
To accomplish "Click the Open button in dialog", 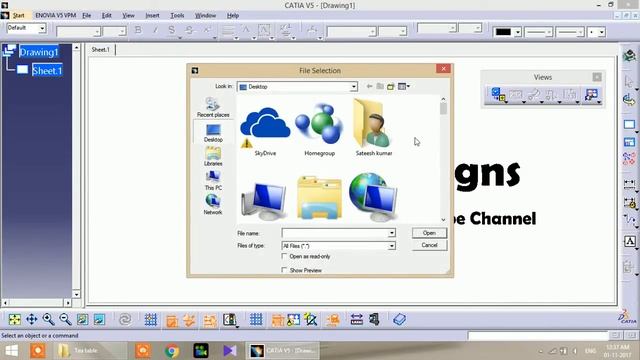I will [x=429, y=233].
